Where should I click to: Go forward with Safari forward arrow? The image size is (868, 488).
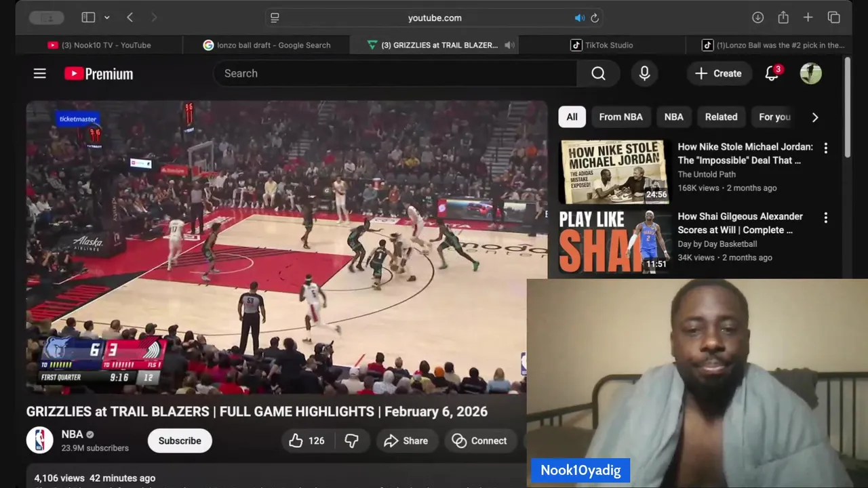[154, 18]
